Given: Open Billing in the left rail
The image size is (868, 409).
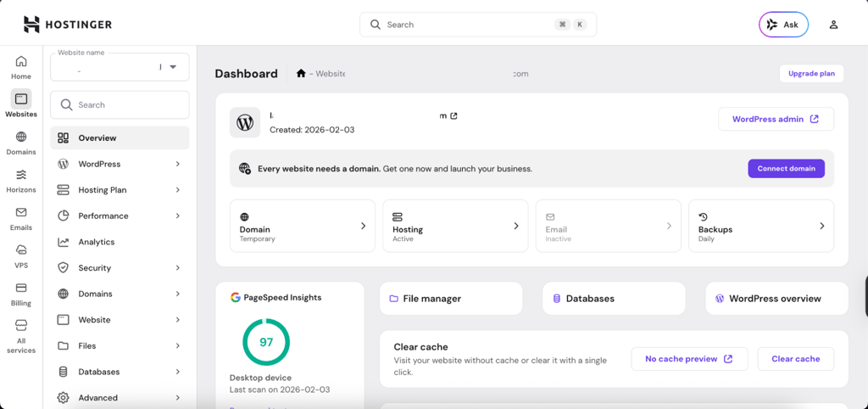Looking at the screenshot, I should pos(21,294).
